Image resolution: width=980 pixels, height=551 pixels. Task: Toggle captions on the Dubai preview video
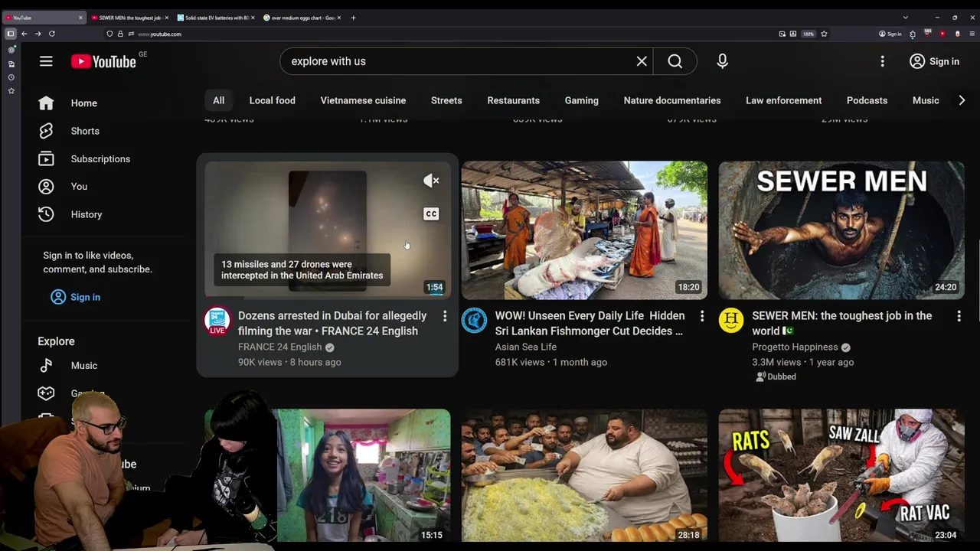[431, 214]
